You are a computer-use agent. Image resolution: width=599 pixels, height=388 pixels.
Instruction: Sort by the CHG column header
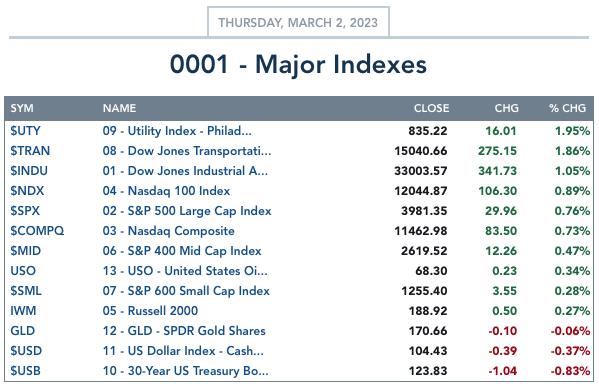(507, 108)
